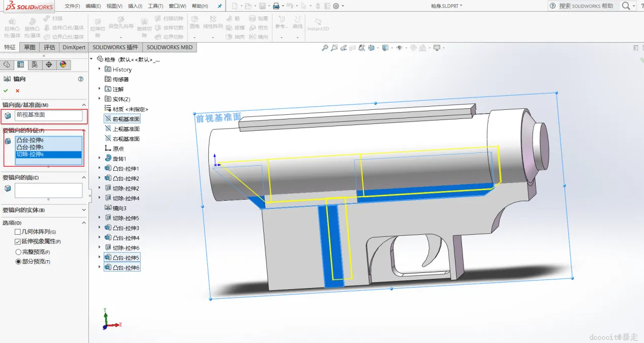Image resolution: width=644 pixels, height=343 pixels.
Task: Switch to the 草图 tab
Action: [x=30, y=47]
